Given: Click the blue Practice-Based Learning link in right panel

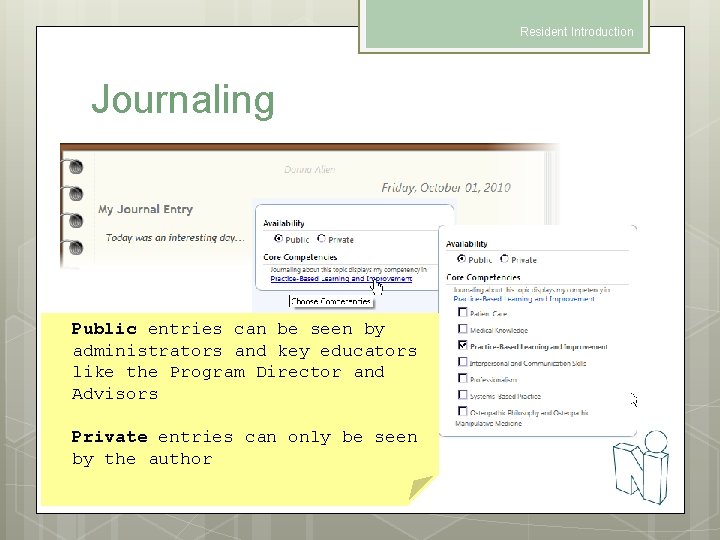Looking at the screenshot, I should coord(524,299).
